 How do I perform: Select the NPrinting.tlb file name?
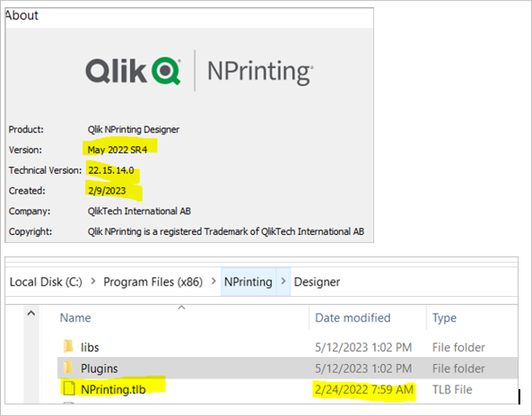pos(113,389)
